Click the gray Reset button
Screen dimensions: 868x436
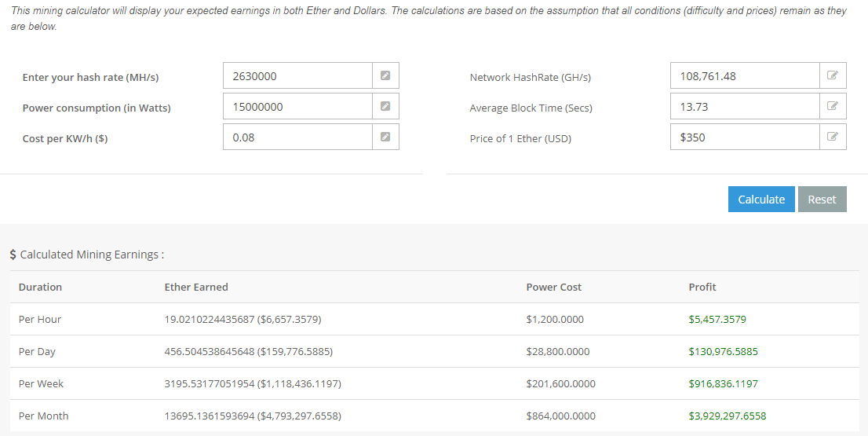(822, 200)
